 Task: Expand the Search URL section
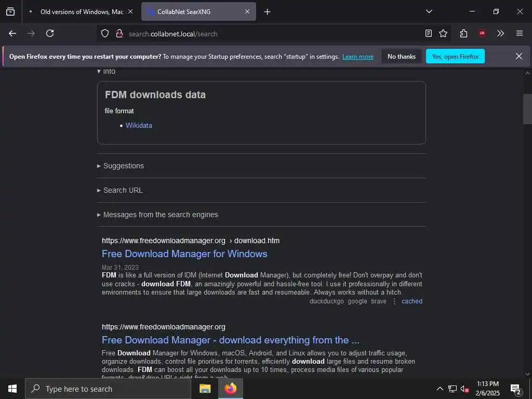pyautogui.click(x=120, y=190)
